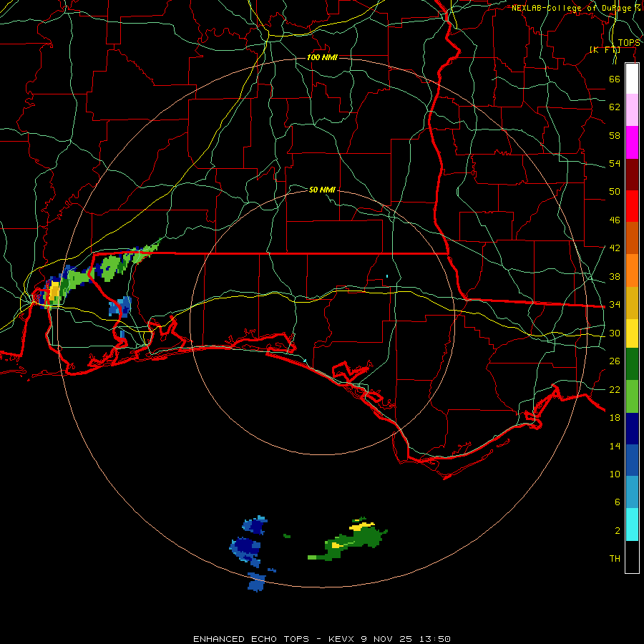Click legend value '14'

pos(615,446)
